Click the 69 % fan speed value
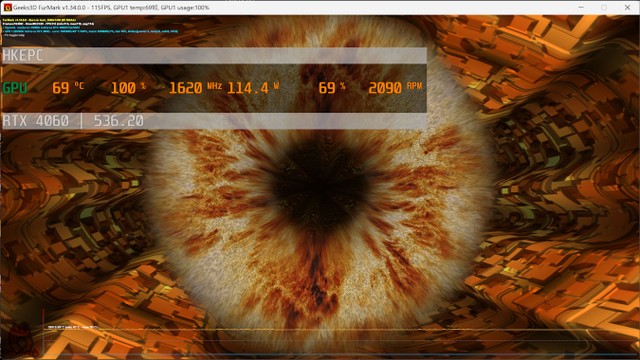The width and height of the screenshot is (640, 360). 332,88
